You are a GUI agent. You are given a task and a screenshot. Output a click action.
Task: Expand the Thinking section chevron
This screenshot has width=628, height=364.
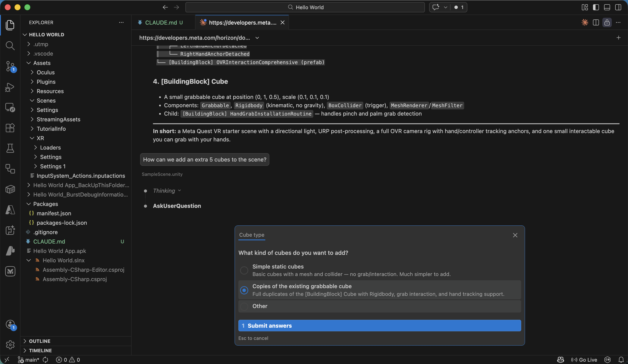[179, 191]
